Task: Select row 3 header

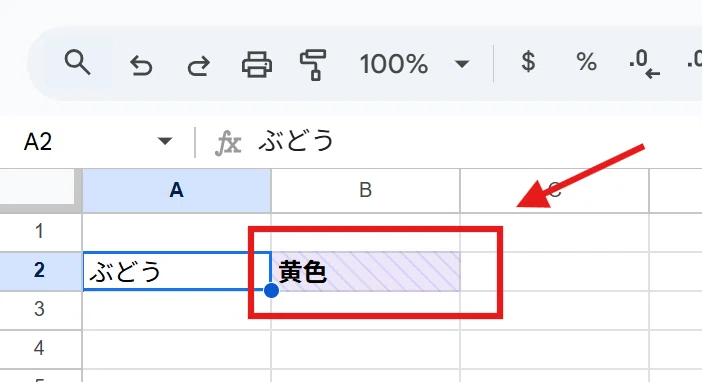Action: pyautogui.click(x=41, y=310)
